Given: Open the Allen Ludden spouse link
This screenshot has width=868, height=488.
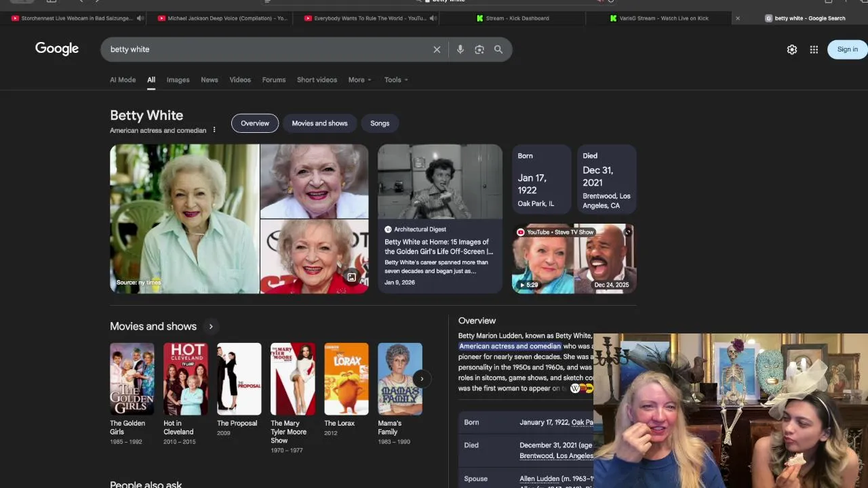Looking at the screenshot, I should 539,479.
